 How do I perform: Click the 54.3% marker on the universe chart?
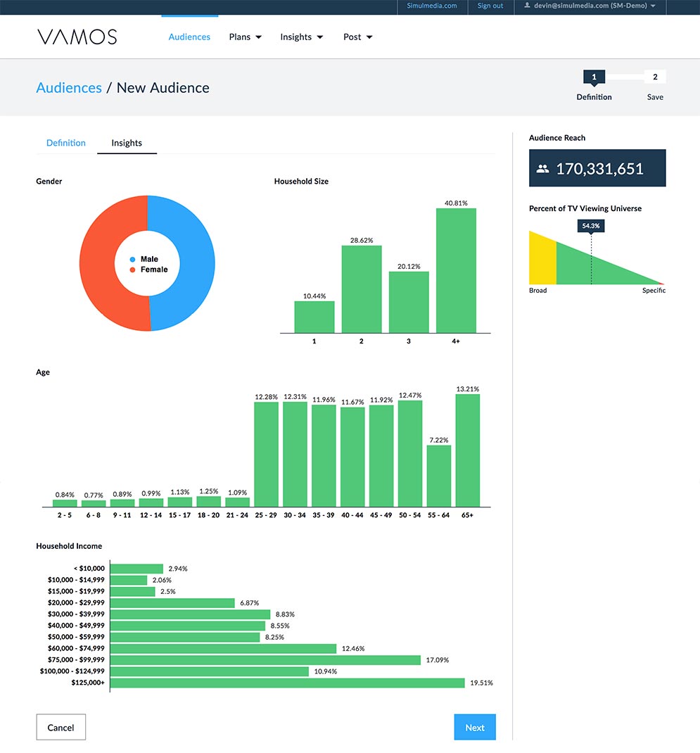[x=591, y=226]
